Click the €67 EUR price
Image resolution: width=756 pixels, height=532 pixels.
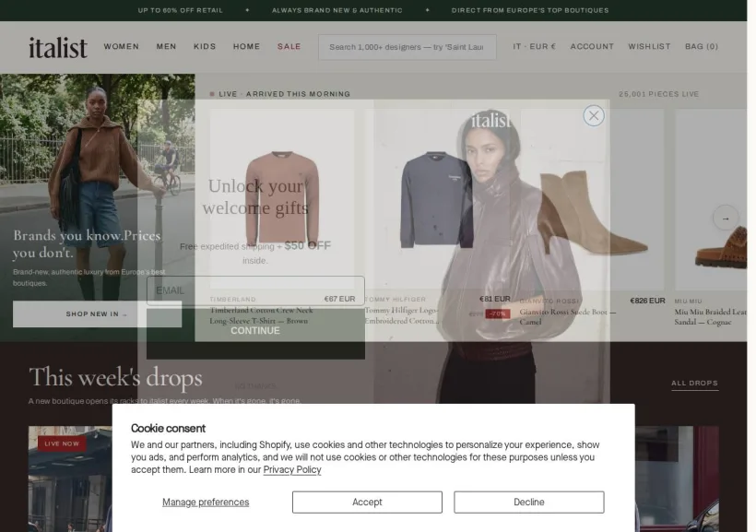click(x=339, y=299)
